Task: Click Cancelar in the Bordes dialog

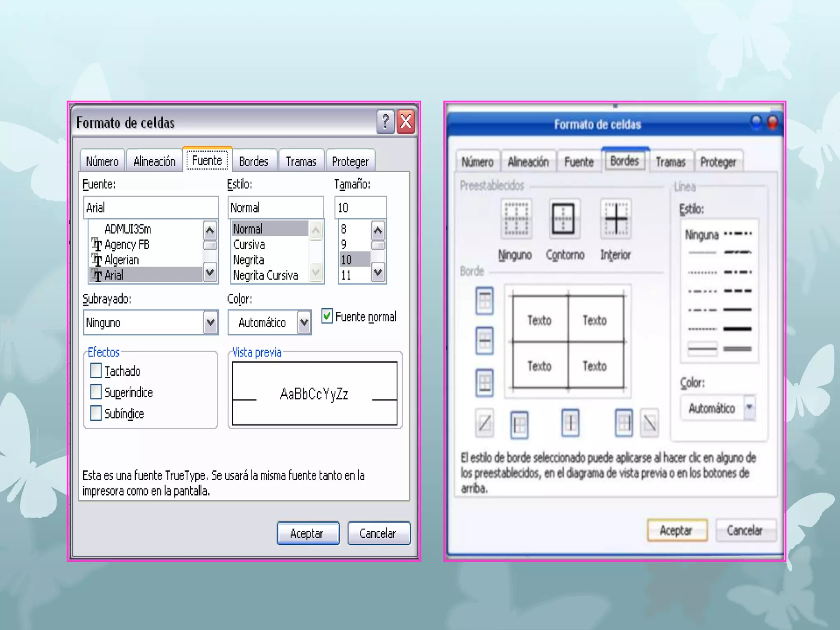Action: tap(746, 530)
